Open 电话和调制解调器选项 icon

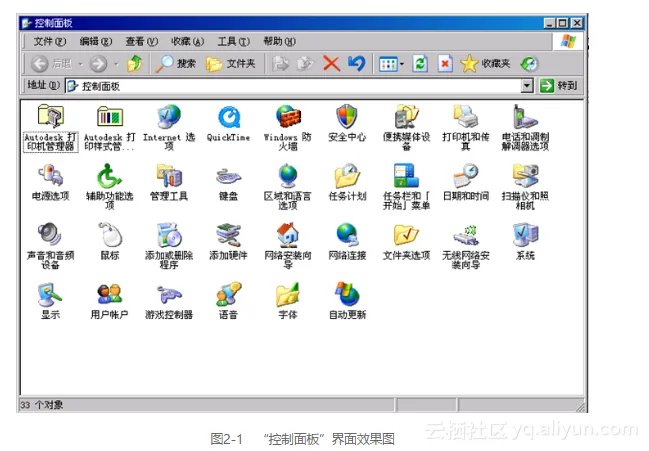[x=525, y=116]
